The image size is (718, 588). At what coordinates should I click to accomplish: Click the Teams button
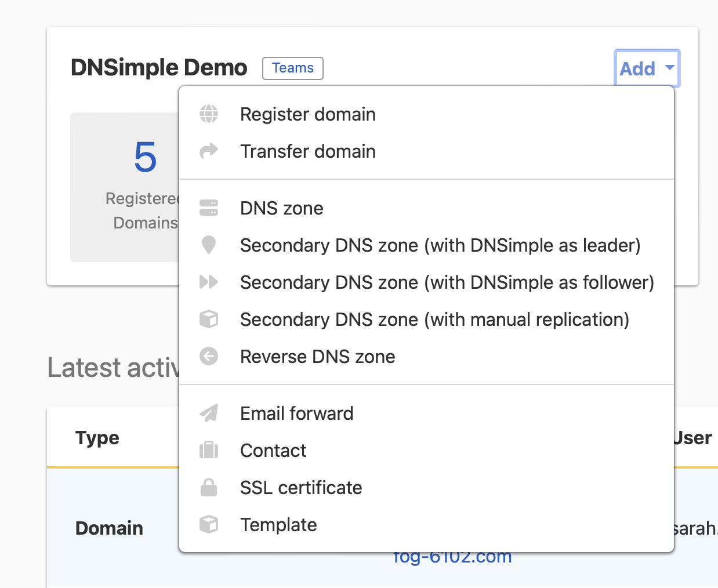292,68
